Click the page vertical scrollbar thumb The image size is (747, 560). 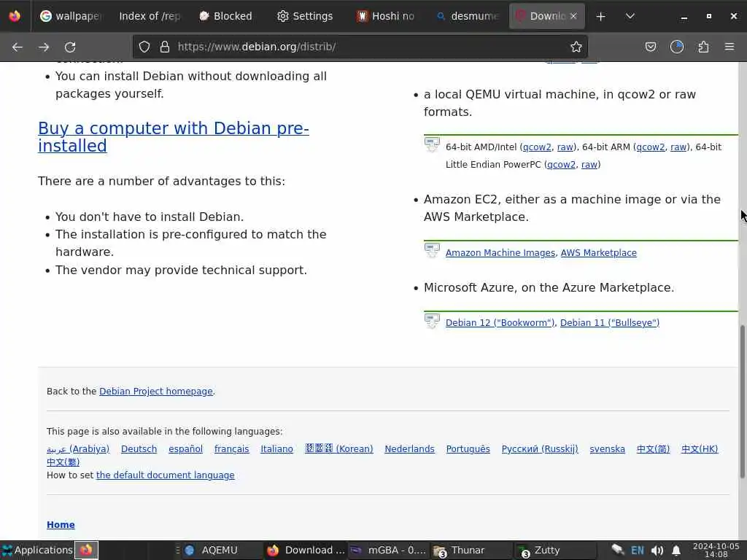tap(742, 402)
